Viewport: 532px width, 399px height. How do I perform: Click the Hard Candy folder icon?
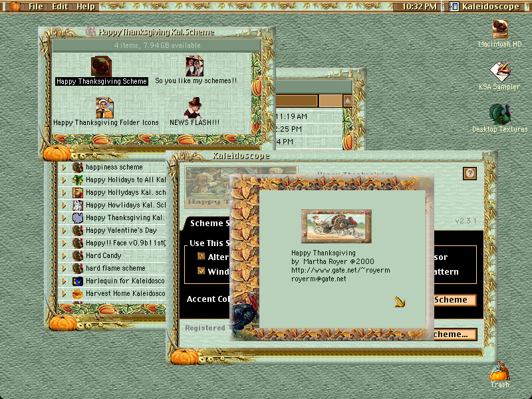78,256
